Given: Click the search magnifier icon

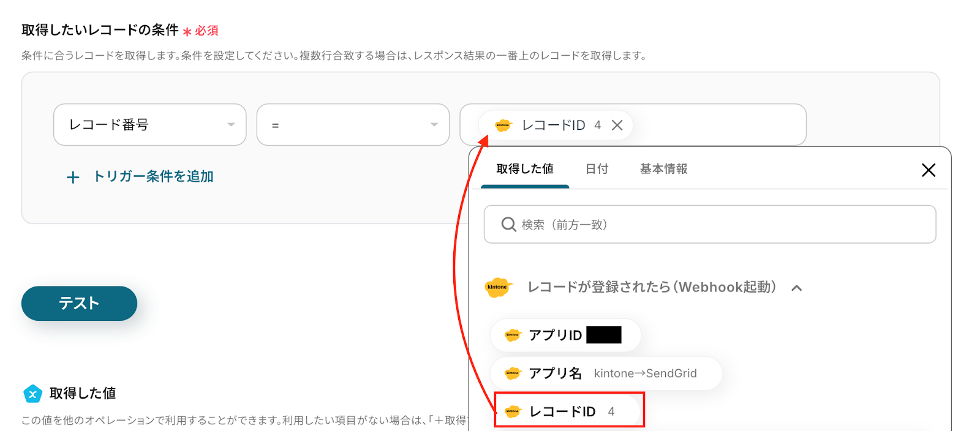Looking at the screenshot, I should point(508,225).
